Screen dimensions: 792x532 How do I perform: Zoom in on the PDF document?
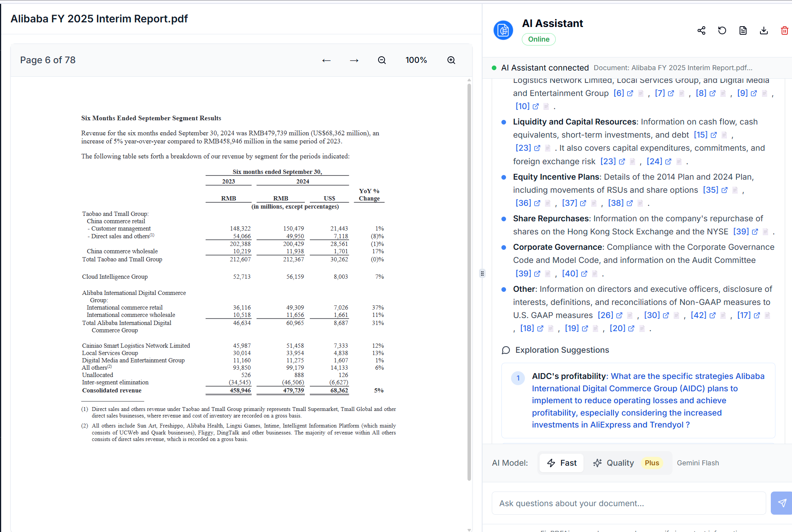click(451, 60)
